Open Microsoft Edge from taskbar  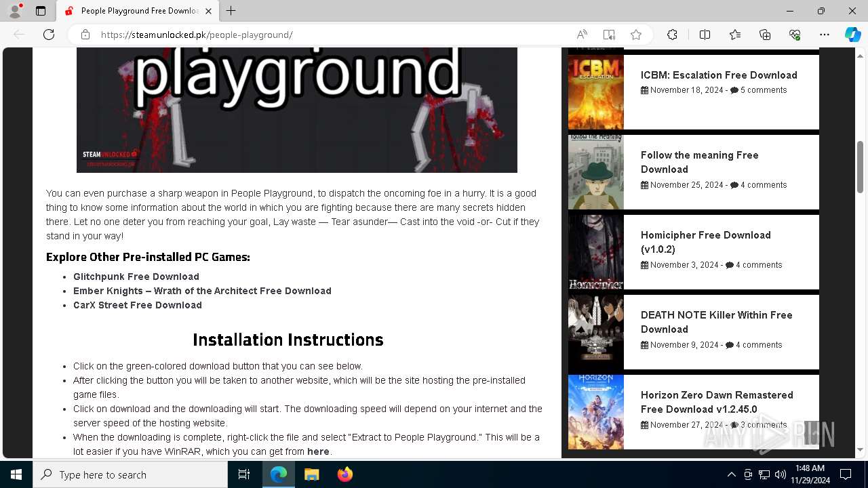(279, 474)
